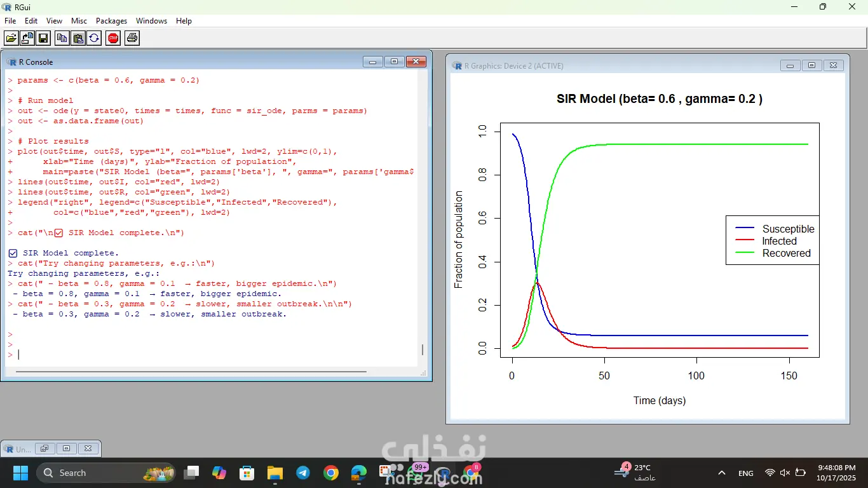Click the Windows Start button
Screen dimensions: 868x488
[x=21, y=473]
